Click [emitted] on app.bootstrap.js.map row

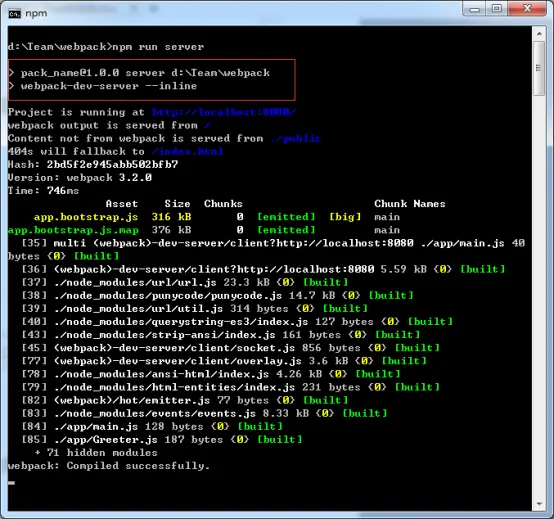286,230
